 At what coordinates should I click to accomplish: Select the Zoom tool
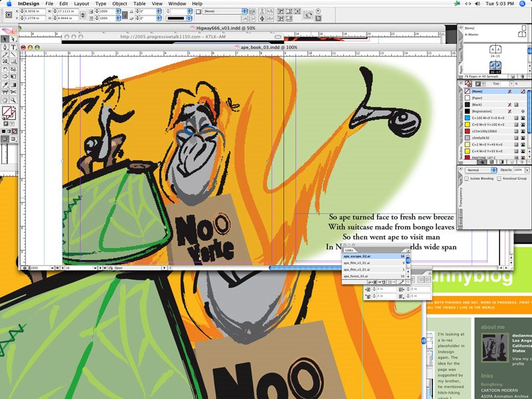[13, 100]
